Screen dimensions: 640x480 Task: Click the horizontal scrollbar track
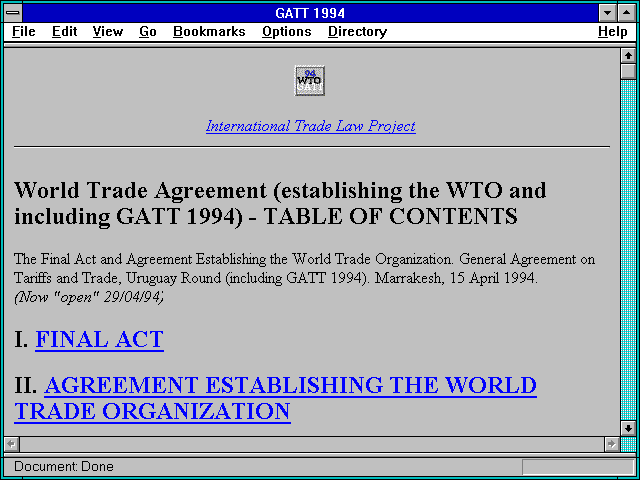(x=311, y=444)
